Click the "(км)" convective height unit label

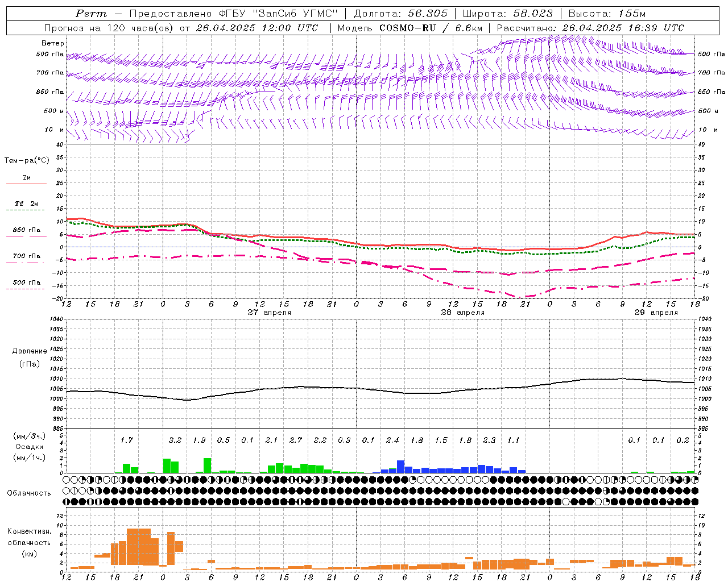[29, 554]
